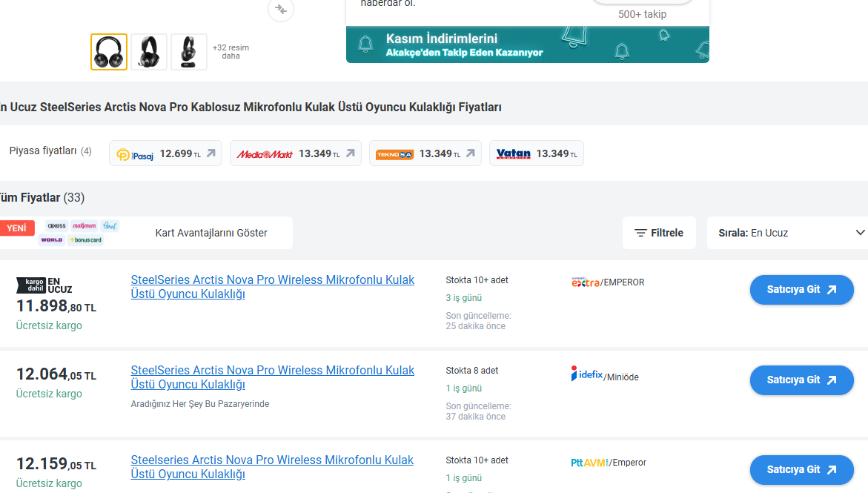Image resolution: width=868 pixels, height=493 pixels.
Task: Click the YENİ red badge
Action: point(16,228)
